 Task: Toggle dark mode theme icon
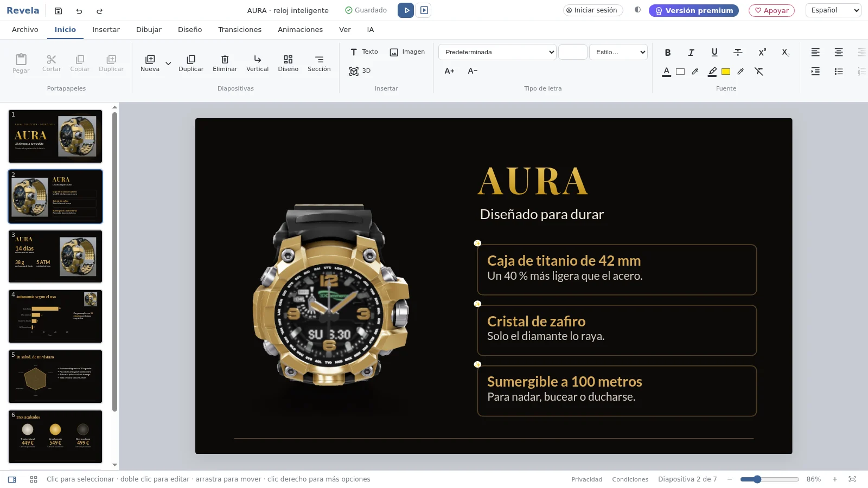(637, 10)
